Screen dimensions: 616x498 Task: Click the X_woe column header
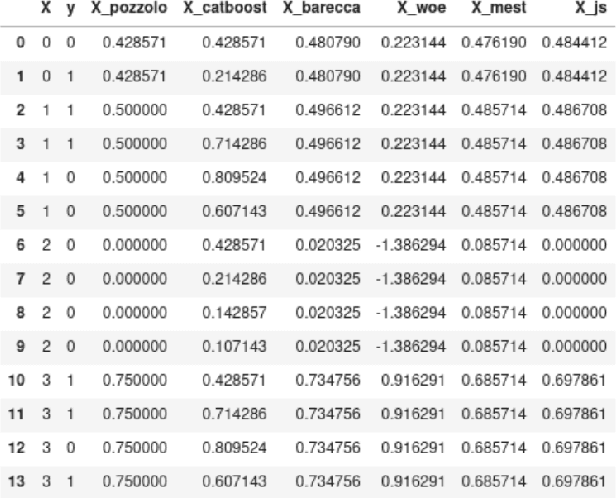tap(422, 8)
